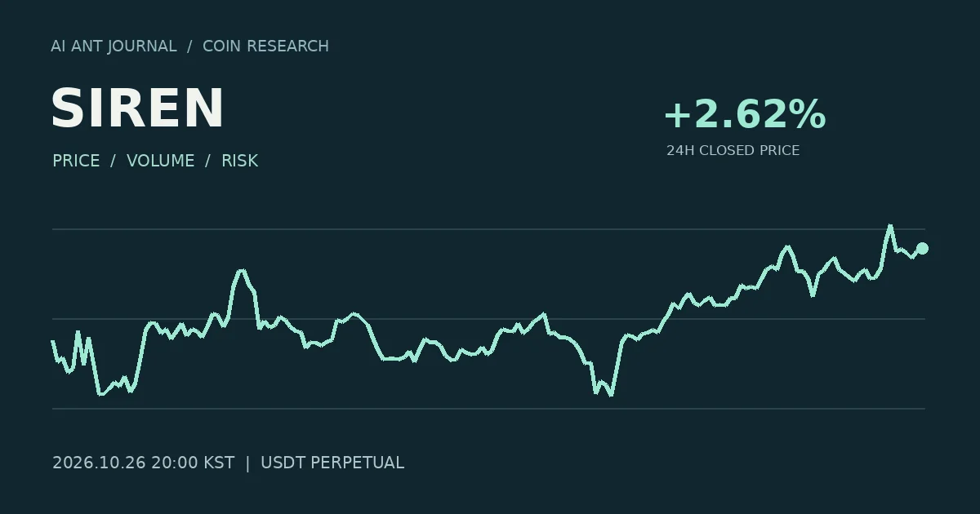980x514 pixels.
Task: Click the +2.62% change figure
Action: [745, 114]
